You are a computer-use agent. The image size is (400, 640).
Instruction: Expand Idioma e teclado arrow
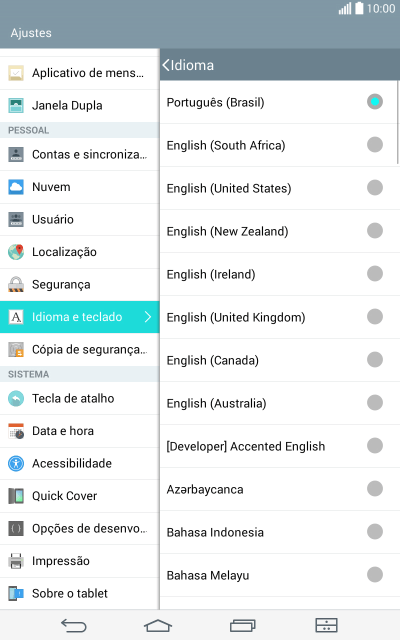coord(148,317)
